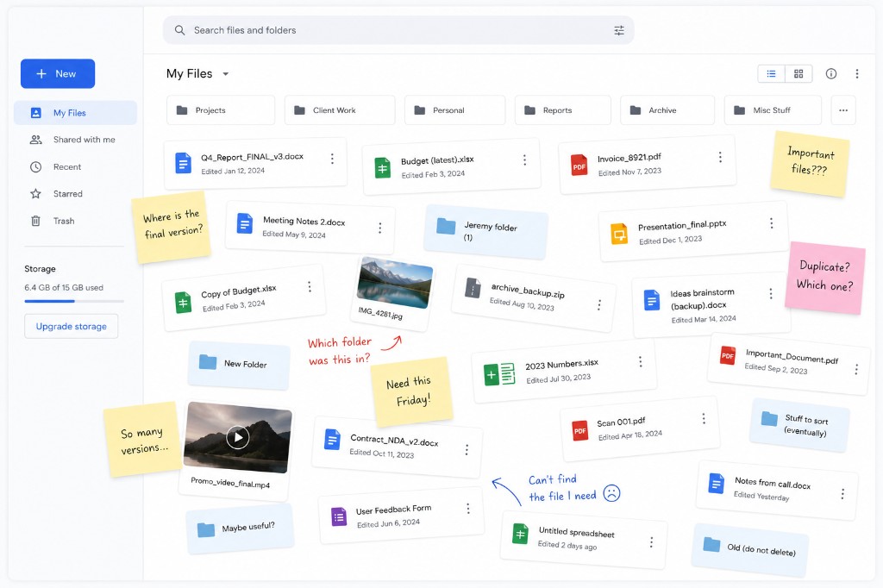Screen dimensions: 883x588
Task: Select the 2023 Numbers.xlsx file name
Action: click(x=561, y=365)
